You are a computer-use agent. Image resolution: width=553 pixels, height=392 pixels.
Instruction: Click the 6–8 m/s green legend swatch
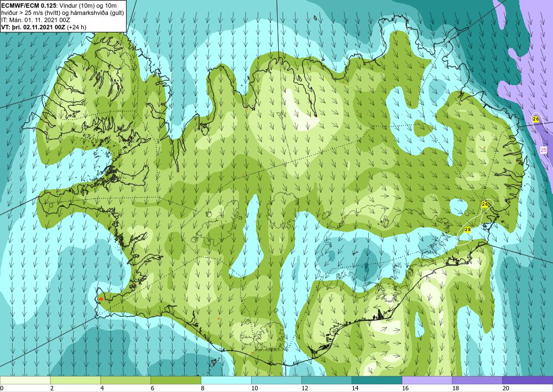[176, 380]
